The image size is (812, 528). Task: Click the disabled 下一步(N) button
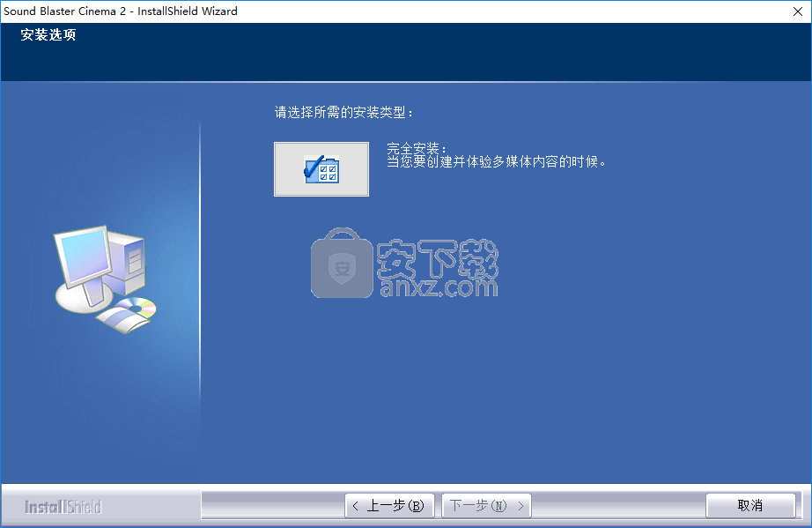tap(486, 505)
